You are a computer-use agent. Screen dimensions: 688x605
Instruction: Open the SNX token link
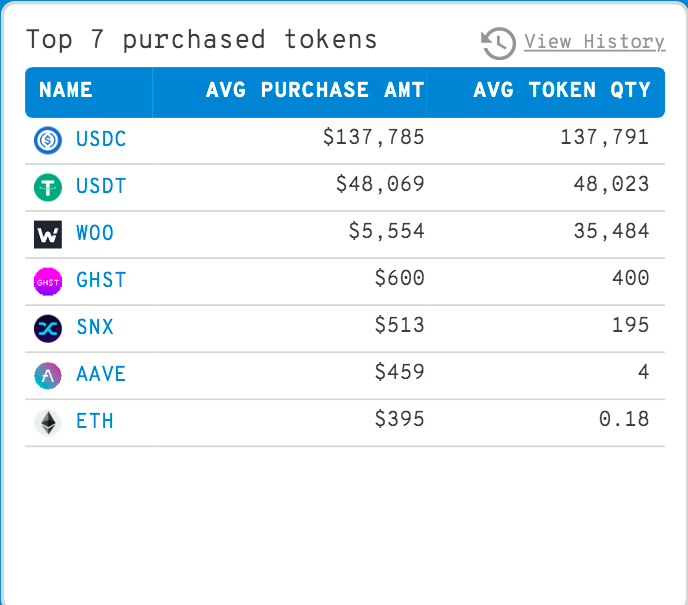(95, 327)
